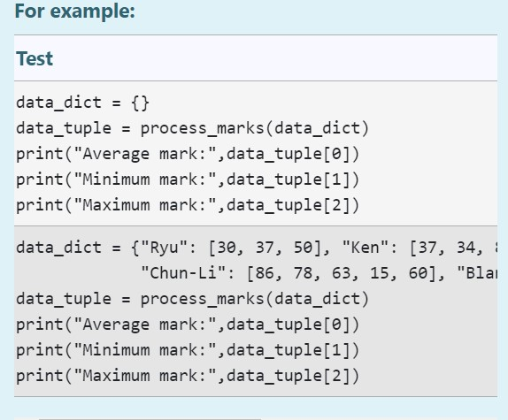The width and height of the screenshot is (508, 420).
Task: Click second test's 'Minimum mark:' print line
Action: [188, 350]
